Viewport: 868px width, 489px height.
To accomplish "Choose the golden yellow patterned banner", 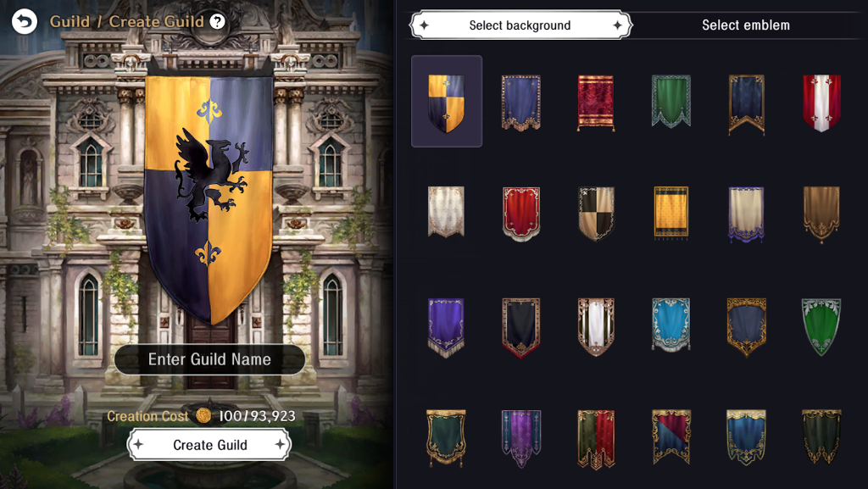I will [x=671, y=213].
